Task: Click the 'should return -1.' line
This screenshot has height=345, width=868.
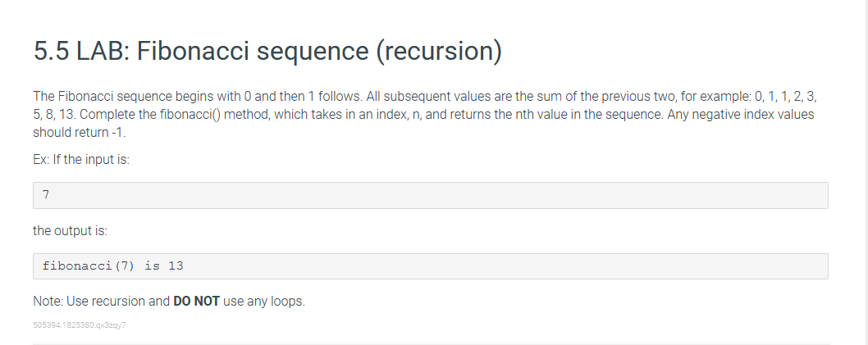Action: pyautogui.click(x=79, y=133)
